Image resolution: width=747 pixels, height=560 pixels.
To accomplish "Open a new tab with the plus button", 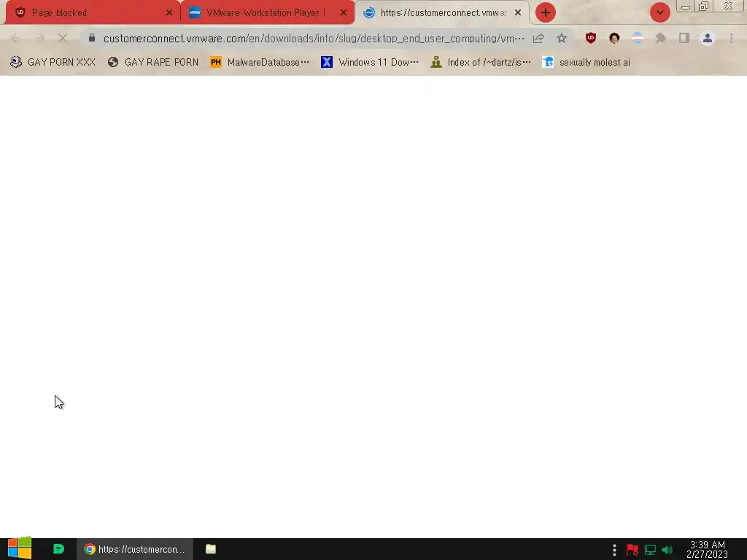I will 546,12.
